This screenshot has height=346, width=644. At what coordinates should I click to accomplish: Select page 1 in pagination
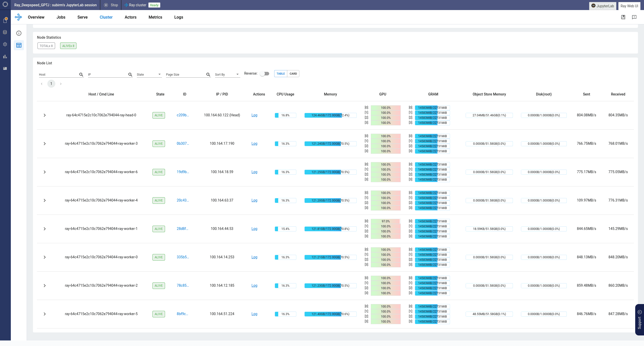pyautogui.click(x=51, y=84)
